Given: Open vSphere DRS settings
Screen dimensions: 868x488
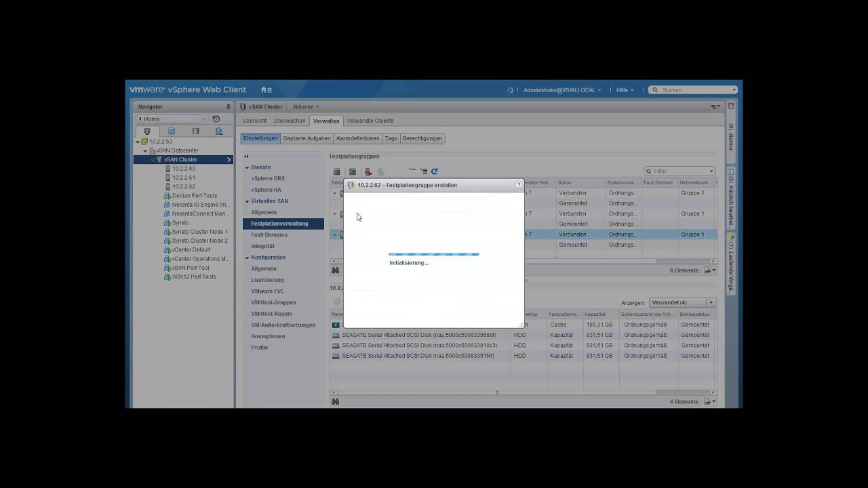Looking at the screenshot, I should (x=268, y=178).
